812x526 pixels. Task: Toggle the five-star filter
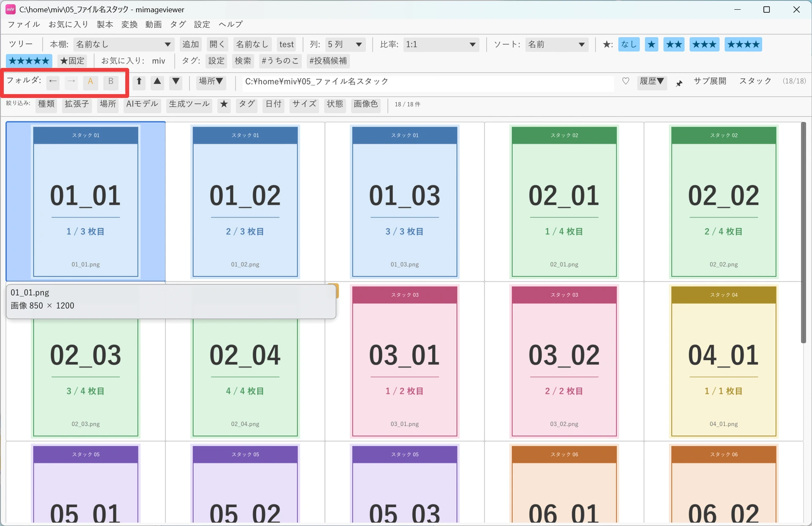click(x=29, y=61)
